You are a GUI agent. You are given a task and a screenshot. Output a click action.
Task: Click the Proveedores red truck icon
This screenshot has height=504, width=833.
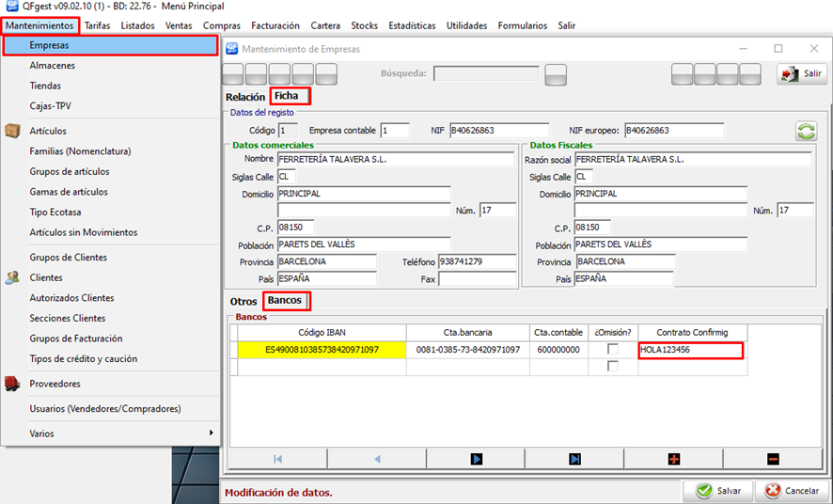pos(12,384)
